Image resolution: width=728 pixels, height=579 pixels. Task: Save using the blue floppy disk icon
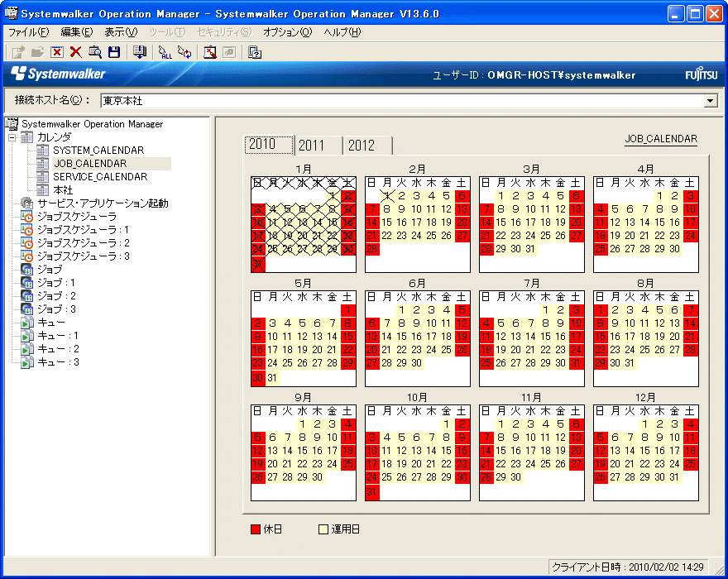(114, 52)
